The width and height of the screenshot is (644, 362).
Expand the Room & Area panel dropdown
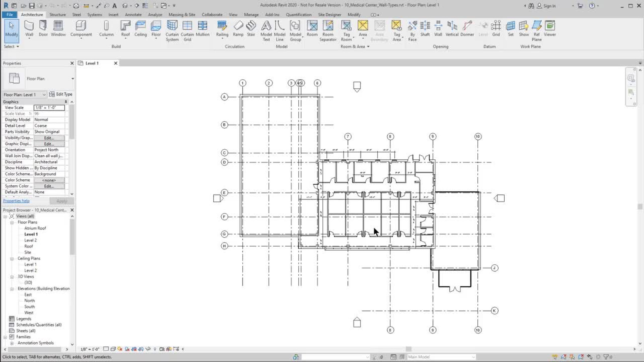pos(355,47)
